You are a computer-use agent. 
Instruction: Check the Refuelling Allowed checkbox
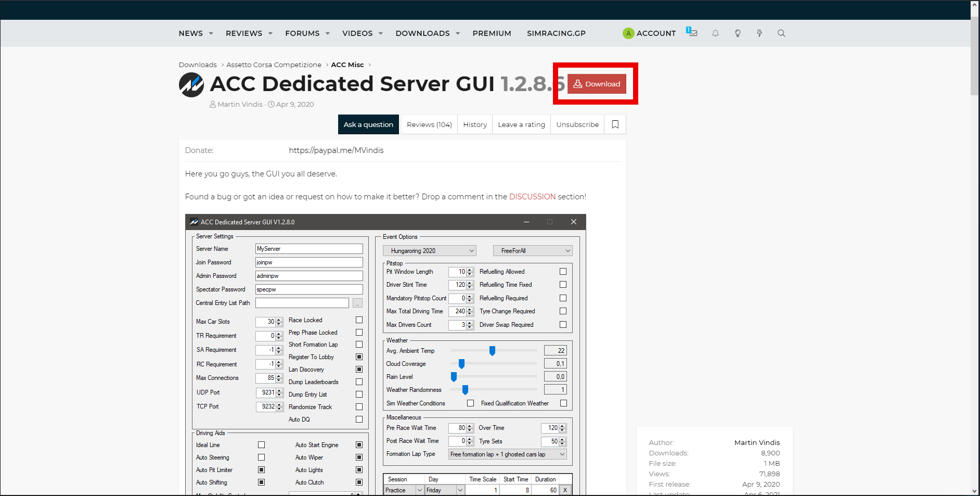coord(563,272)
